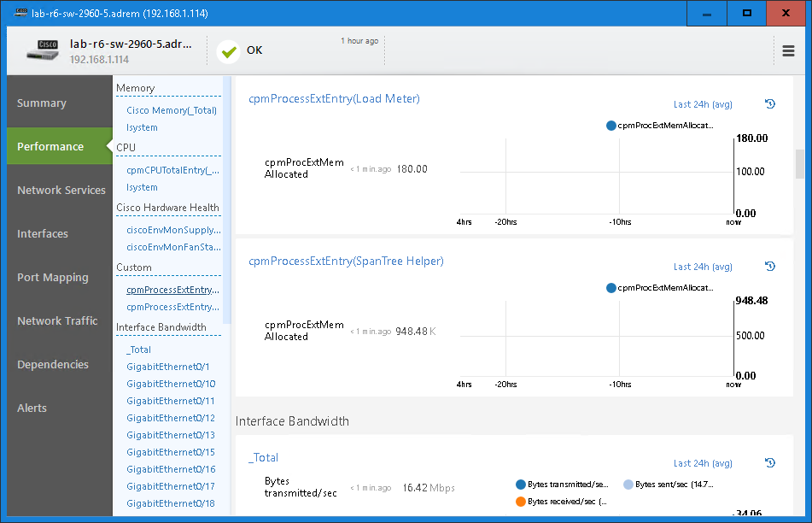The image size is (812, 523).
Task: Select GigabitEthernet0/1 interface
Action: click(168, 367)
